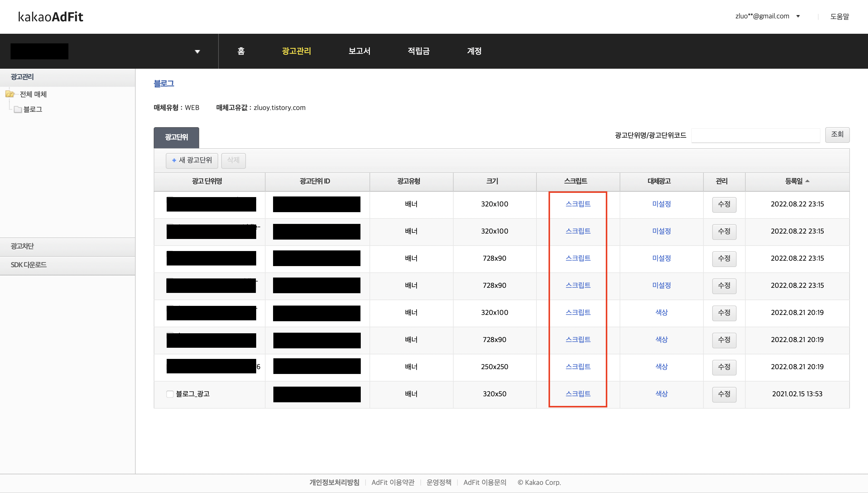Focus the 광고단위명/광고단위코드 search field
This screenshot has height=493, width=868.
(x=755, y=135)
